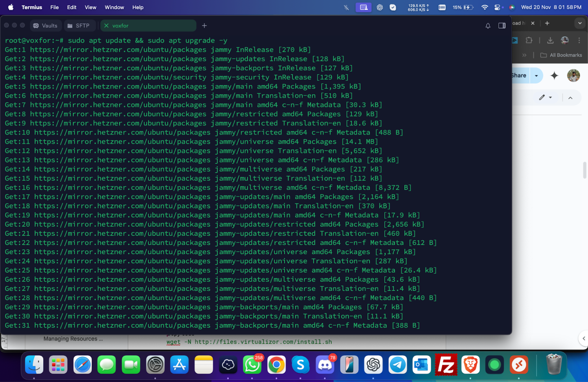Screen dimensions: 588x382
Task: Toggle the muted microphone icon in menu bar
Action: click(x=346, y=7)
